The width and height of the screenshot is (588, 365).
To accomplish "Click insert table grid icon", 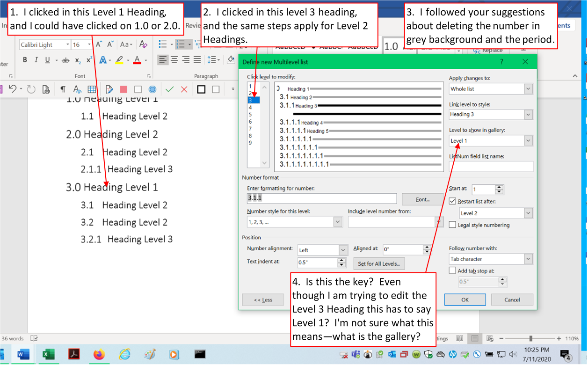I will click(x=92, y=89).
